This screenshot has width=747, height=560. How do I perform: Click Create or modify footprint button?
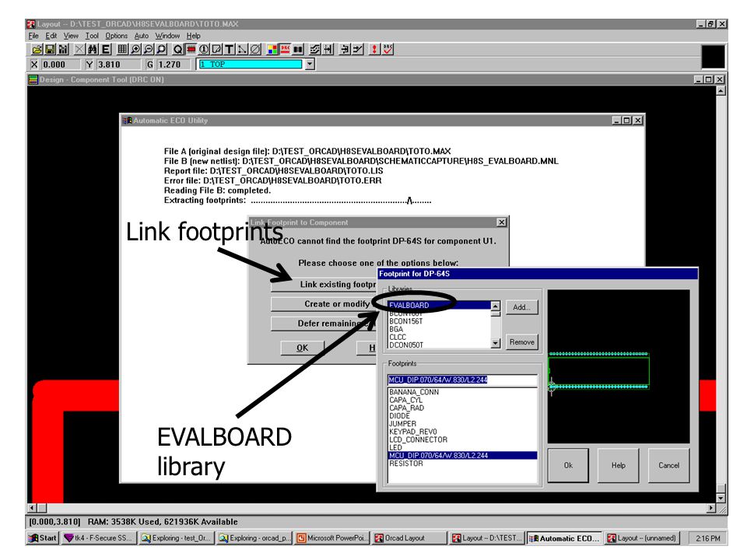pos(324,304)
